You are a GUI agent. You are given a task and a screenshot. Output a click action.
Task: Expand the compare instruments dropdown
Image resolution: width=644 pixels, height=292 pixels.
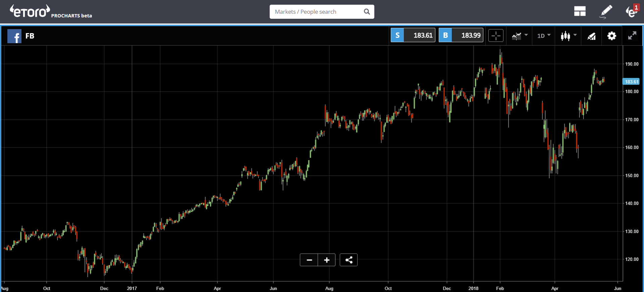tap(520, 35)
